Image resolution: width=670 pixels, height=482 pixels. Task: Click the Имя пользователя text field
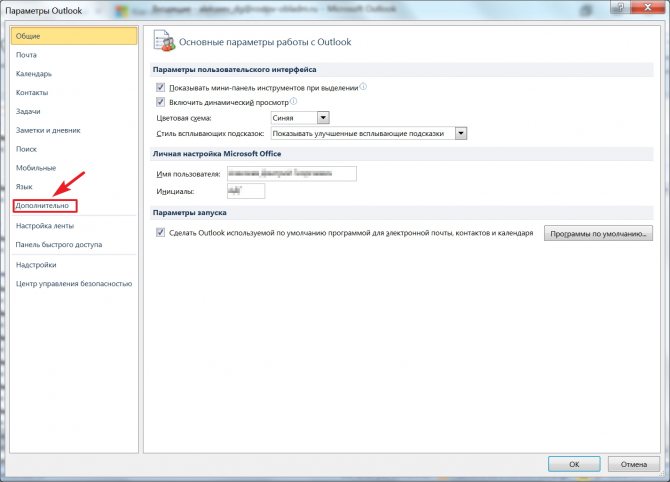click(292, 173)
